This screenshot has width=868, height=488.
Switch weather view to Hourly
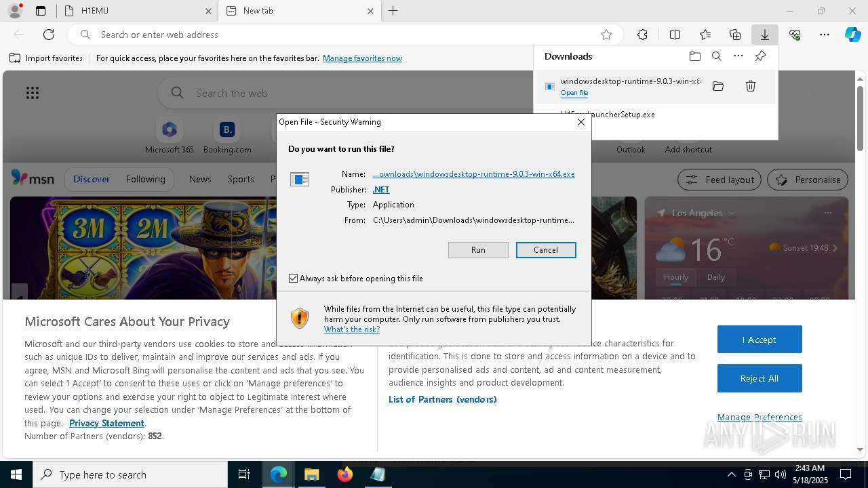point(676,277)
